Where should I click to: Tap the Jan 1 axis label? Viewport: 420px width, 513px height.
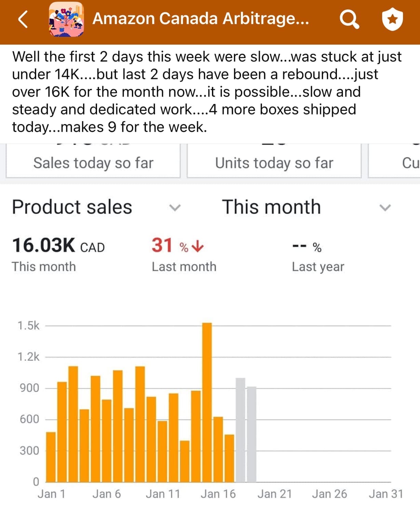(x=51, y=494)
